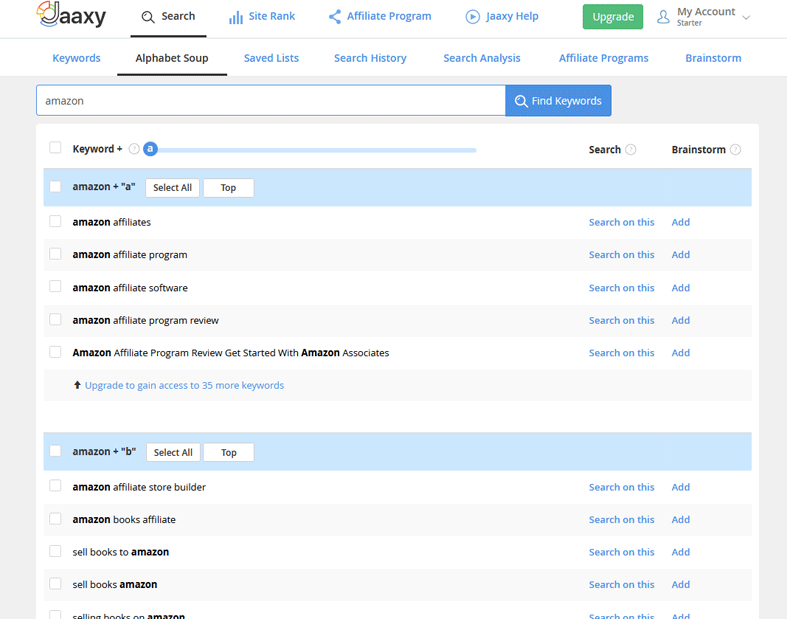Switch to the Saved Lists tab
Image resolution: width=787 pixels, height=619 pixels.
[271, 58]
